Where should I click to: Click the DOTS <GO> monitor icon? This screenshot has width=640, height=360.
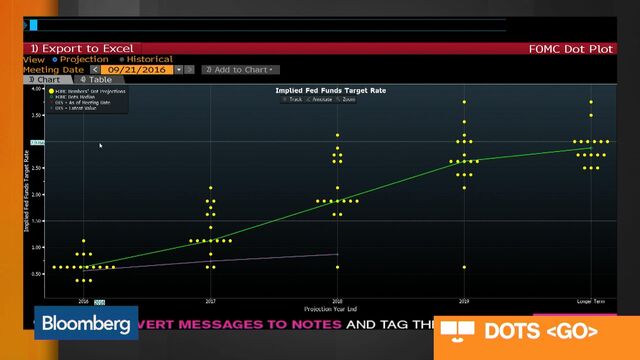[458, 331]
